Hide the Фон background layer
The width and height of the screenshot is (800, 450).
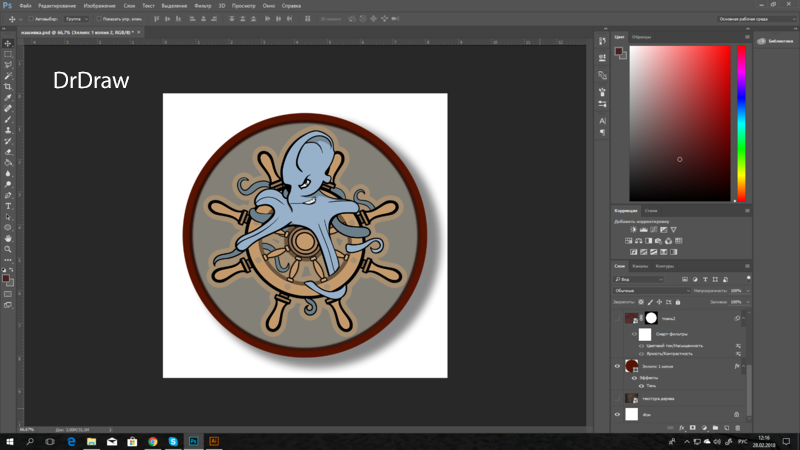(x=617, y=415)
